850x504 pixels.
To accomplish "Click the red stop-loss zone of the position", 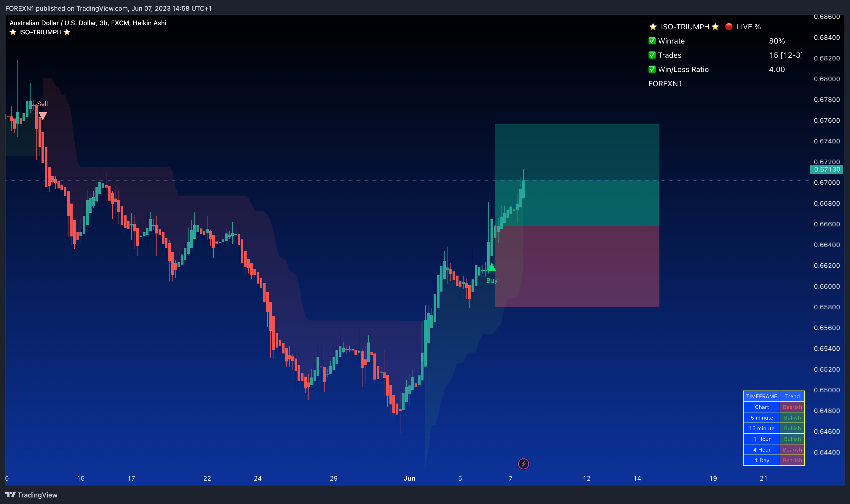I will tap(577, 267).
